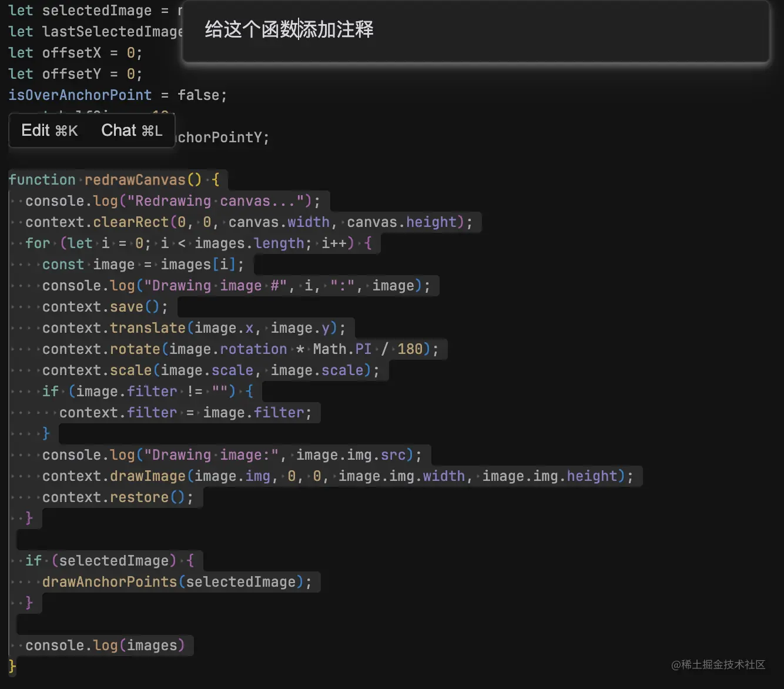Click the line if (image.filter != "")
Image resolution: width=784 pixels, height=689 pixels.
click(148, 392)
